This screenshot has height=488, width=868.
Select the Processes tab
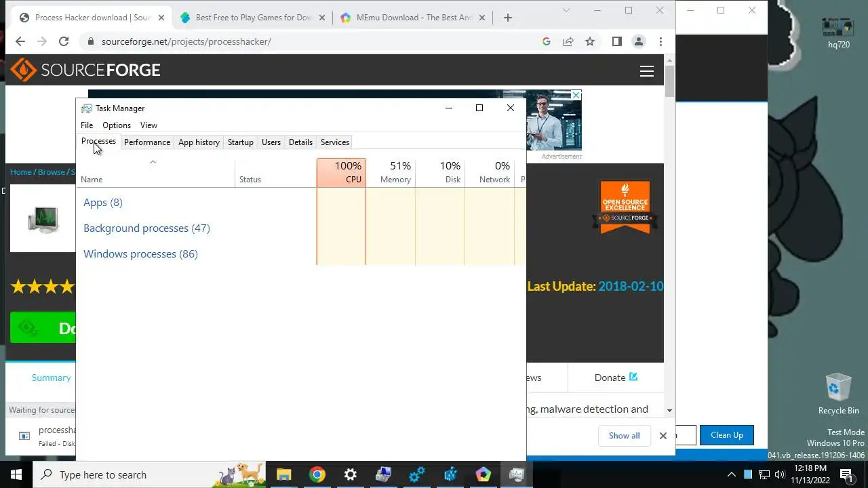coord(98,142)
